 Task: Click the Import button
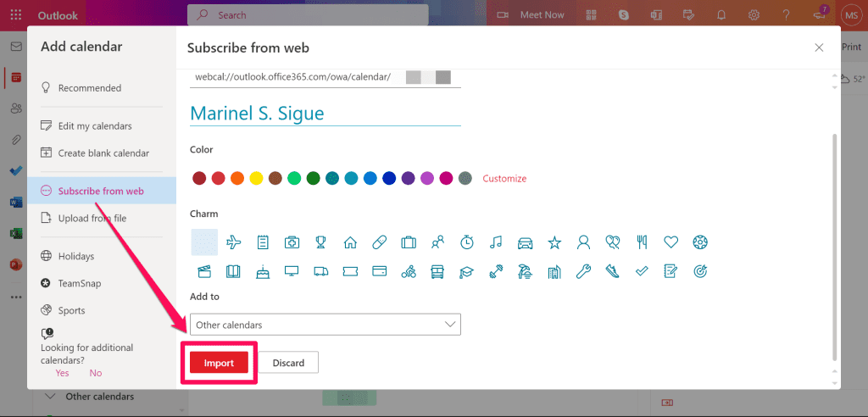[x=219, y=363]
